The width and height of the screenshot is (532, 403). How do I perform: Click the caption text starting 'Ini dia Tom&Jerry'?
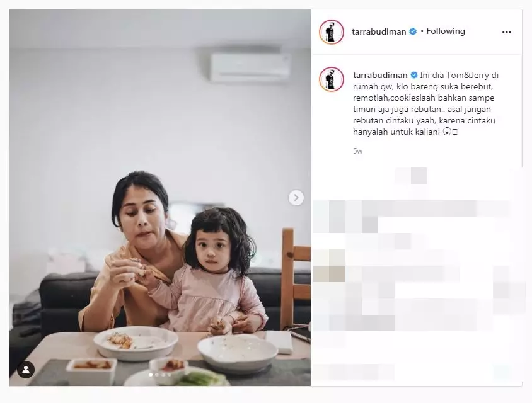[x=426, y=103]
